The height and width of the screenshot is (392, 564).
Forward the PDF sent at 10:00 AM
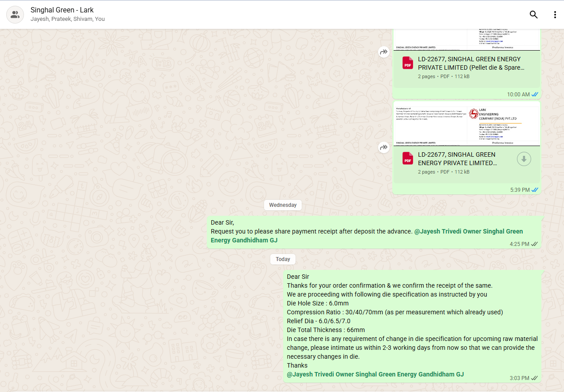point(383,52)
